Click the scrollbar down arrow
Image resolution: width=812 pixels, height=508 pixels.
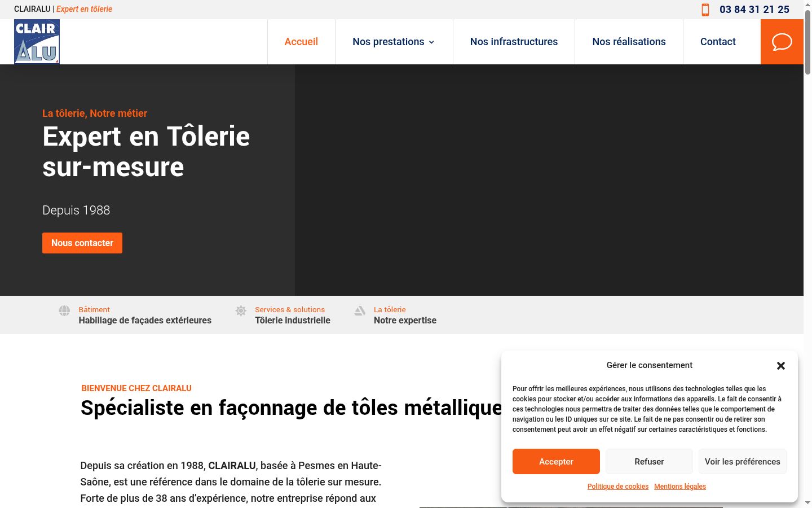[x=807, y=503]
